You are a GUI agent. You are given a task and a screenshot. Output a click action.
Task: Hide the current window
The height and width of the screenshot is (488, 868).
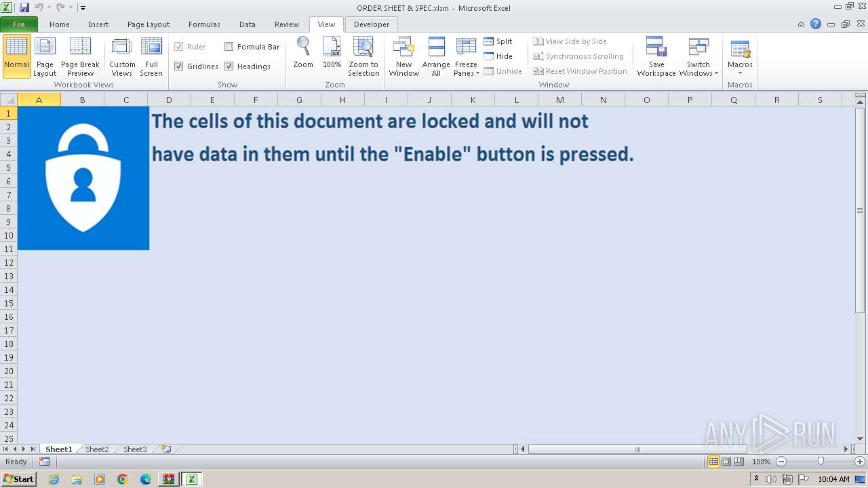(498, 56)
